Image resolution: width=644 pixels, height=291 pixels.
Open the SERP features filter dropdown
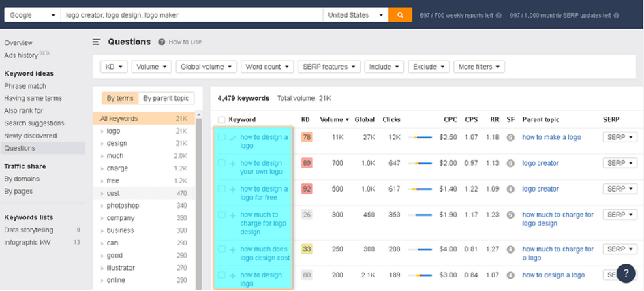pyautogui.click(x=329, y=67)
